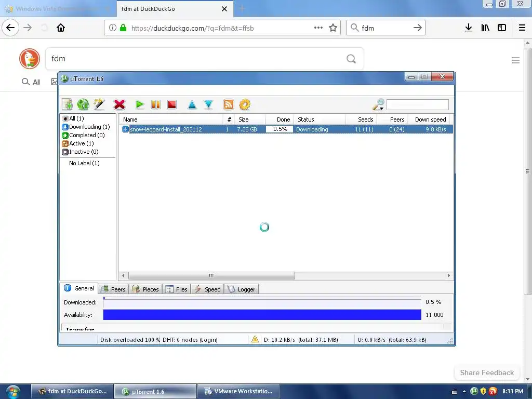Click the blue Availability bar
This screenshot has width=532, height=399.
click(262, 314)
